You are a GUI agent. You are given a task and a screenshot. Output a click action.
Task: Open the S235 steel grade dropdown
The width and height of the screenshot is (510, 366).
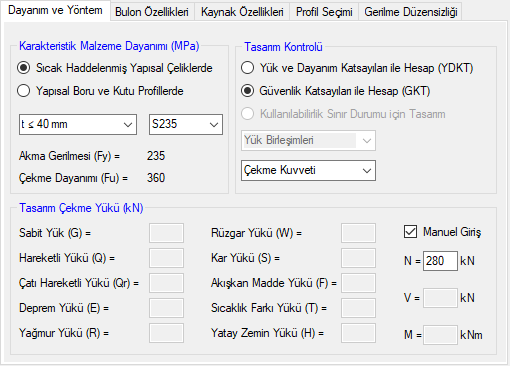186,124
